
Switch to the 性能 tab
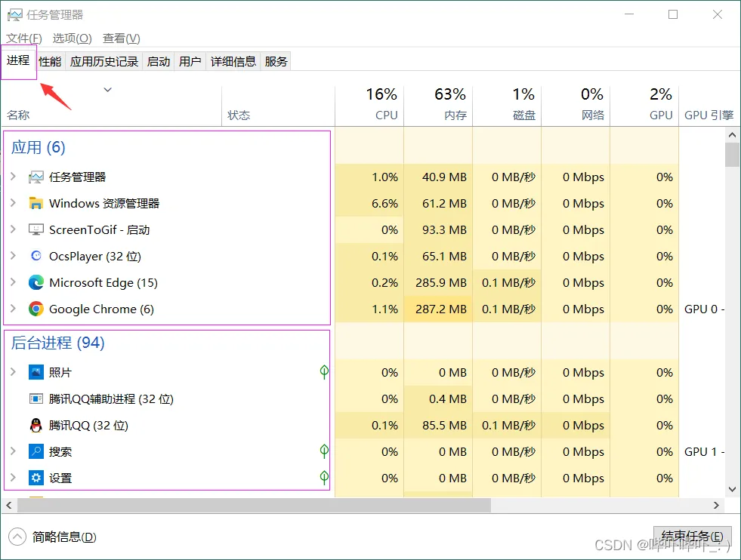tap(50, 61)
